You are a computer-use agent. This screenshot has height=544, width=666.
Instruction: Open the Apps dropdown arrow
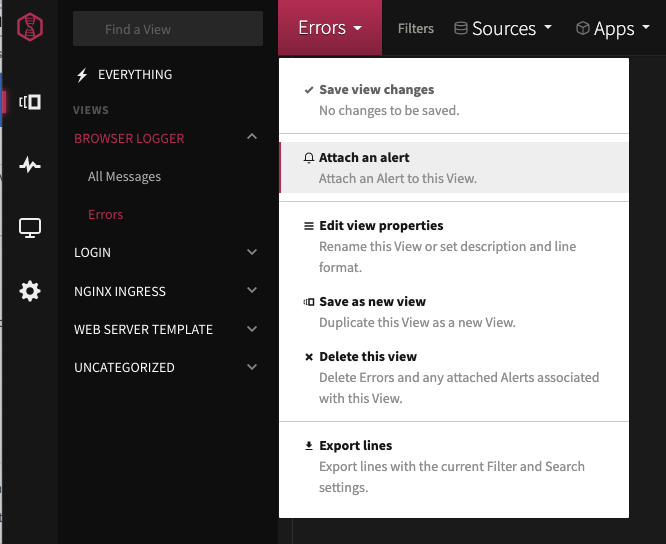[646, 27]
